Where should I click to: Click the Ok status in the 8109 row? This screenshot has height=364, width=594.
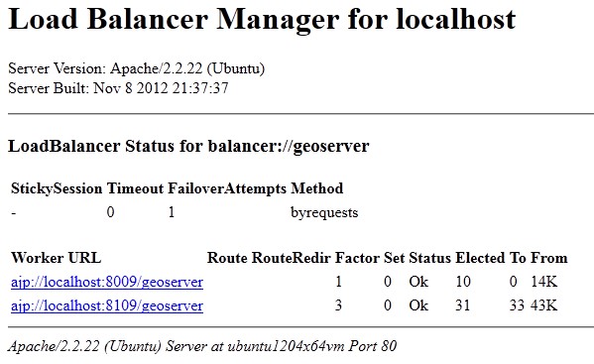click(418, 305)
